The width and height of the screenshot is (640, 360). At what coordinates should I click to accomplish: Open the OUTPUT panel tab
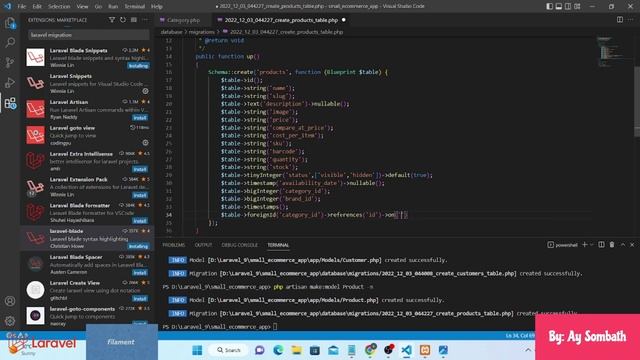tap(203, 245)
